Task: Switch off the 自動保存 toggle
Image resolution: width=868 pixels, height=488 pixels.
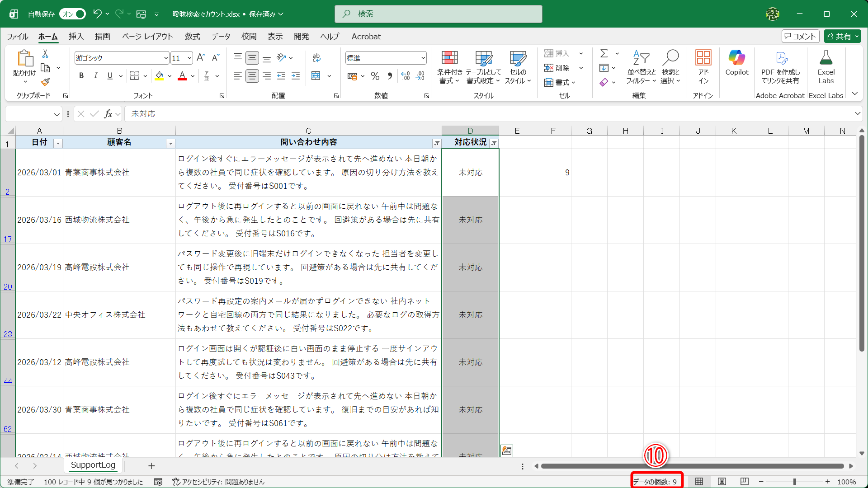Action: (72, 14)
